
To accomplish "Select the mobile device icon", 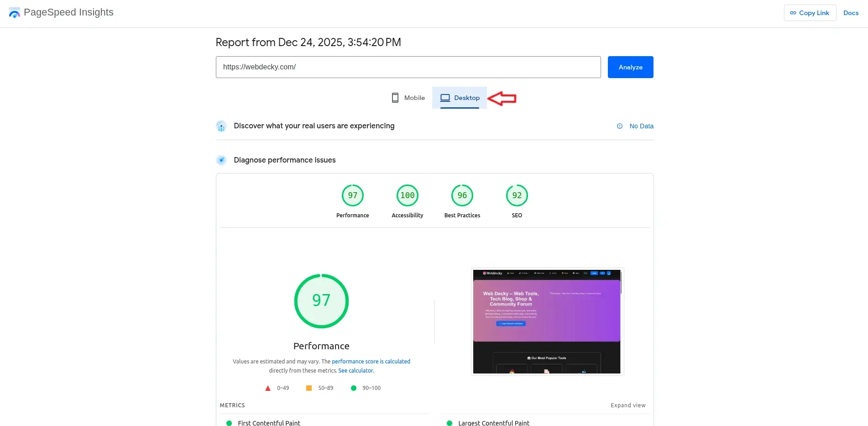I will [x=395, y=97].
